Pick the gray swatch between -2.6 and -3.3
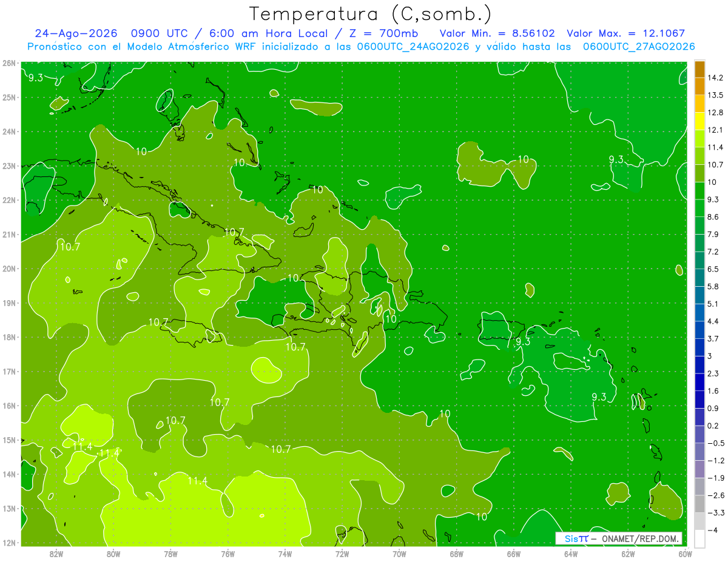The image size is (728, 562). pyautogui.click(x=699, y=504)
